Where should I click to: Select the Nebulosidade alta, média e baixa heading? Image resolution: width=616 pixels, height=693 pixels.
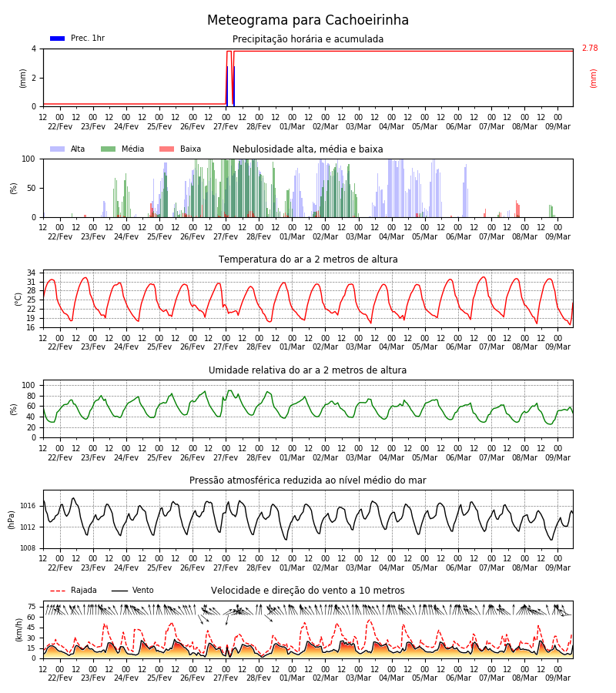[308, 149]
